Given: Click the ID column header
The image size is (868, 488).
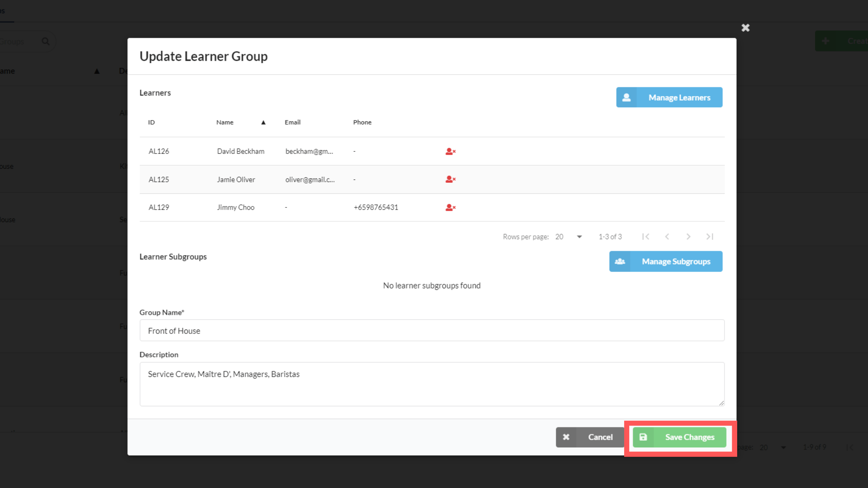Looking at the screenshot, I should (151, 123).
